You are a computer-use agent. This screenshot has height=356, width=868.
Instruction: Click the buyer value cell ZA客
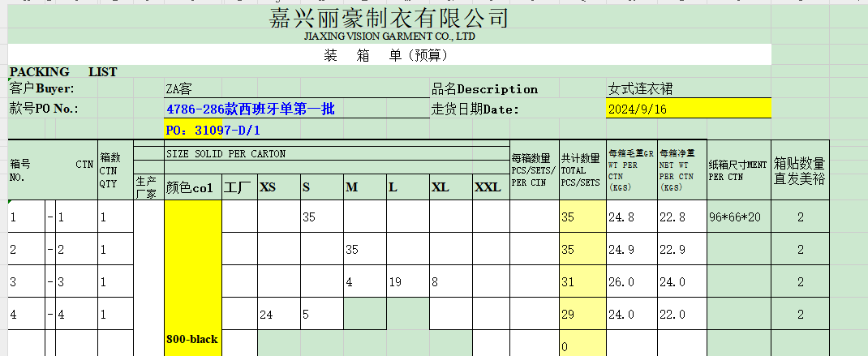[179, 89]
